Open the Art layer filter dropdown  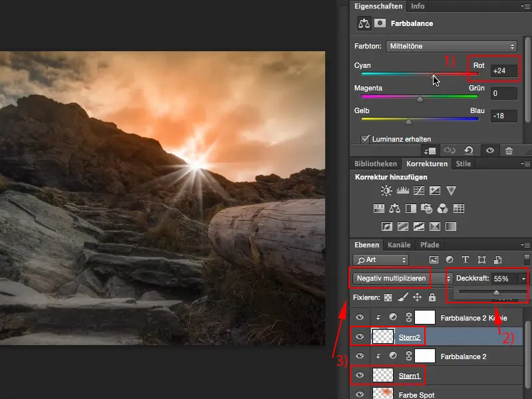coord(381,259)
